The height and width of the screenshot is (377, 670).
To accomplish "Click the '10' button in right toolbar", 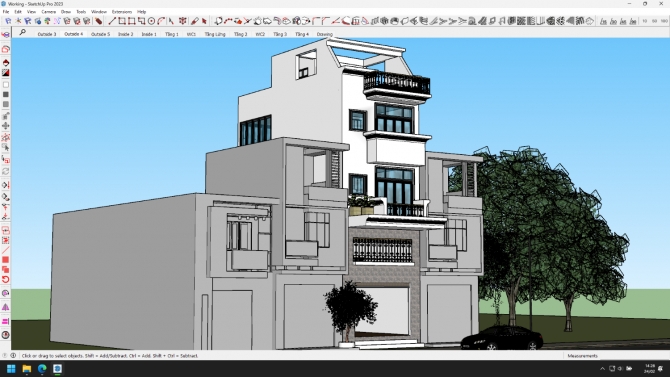I will click(645, 21).
